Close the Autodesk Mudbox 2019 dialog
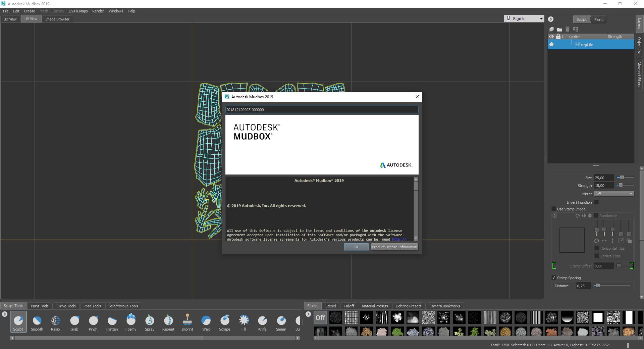The width and height of the screenshot is (644, 349). tap(417, 97)
